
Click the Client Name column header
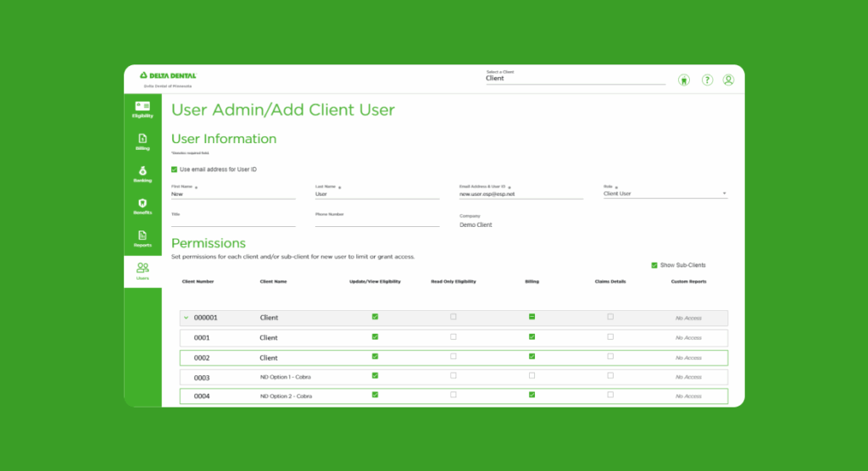pos(274,282)
